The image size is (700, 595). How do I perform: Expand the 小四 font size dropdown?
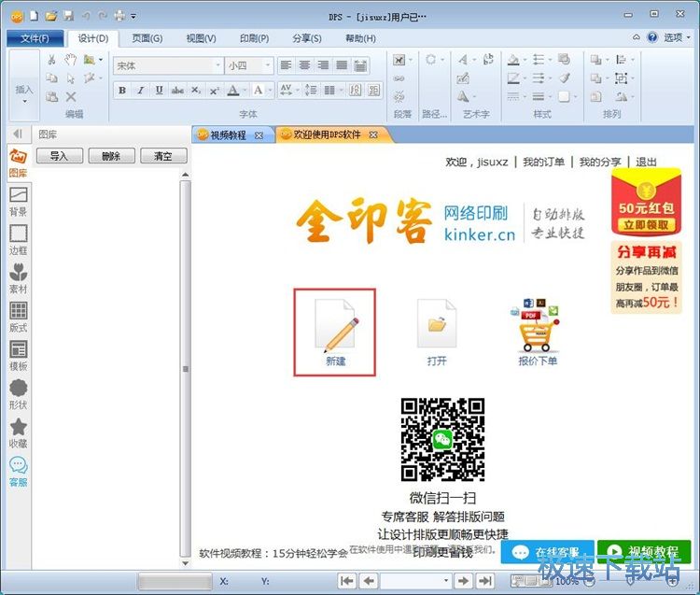[268, 65]
